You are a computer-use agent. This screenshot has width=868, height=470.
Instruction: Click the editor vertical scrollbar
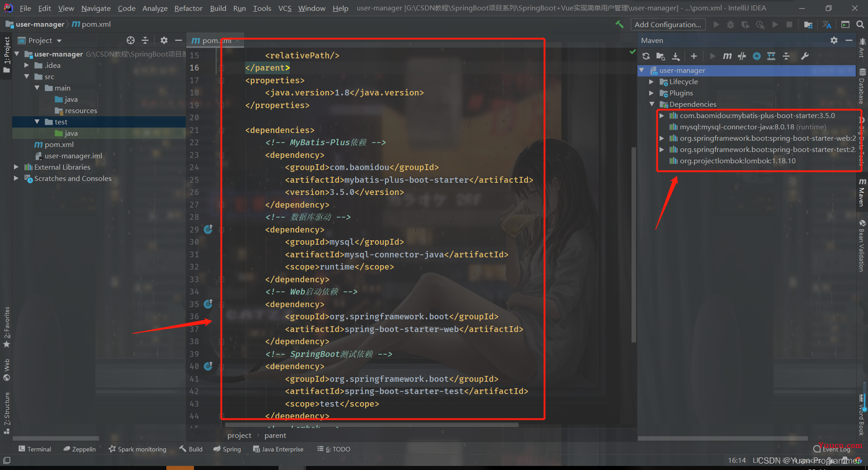(634, 244)
